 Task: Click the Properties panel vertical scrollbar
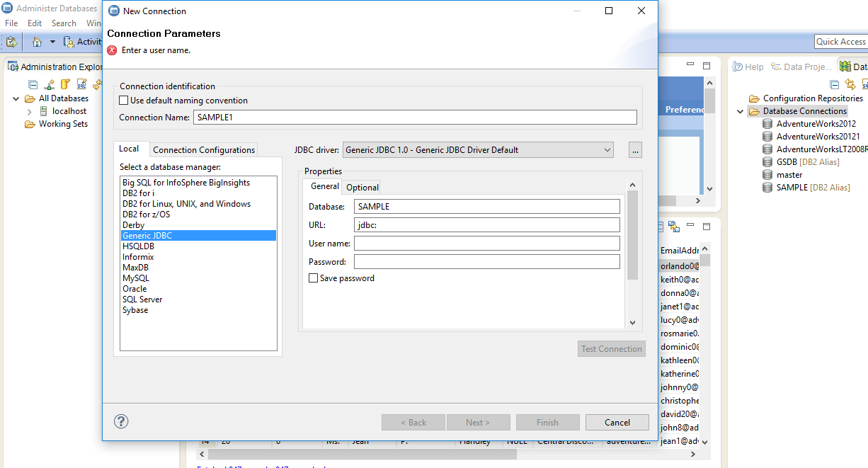point(633,234)
